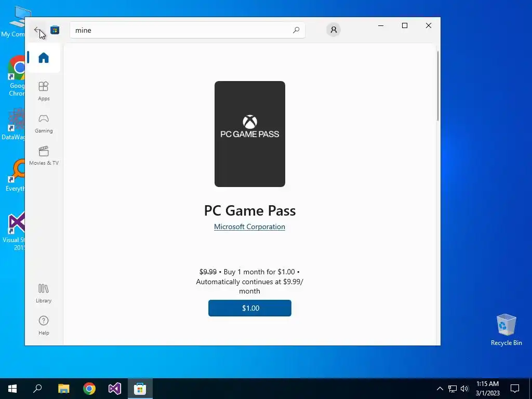Click the search magnifier icon in Store
Image resolution: width=532 pixels, height=399 pixels.
click(x=296, y=30)
